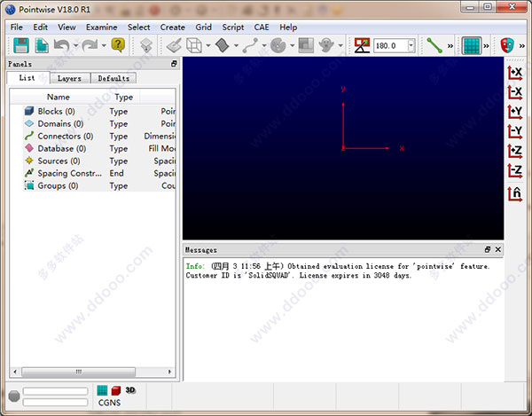Open the File menu

pos(16,27)
